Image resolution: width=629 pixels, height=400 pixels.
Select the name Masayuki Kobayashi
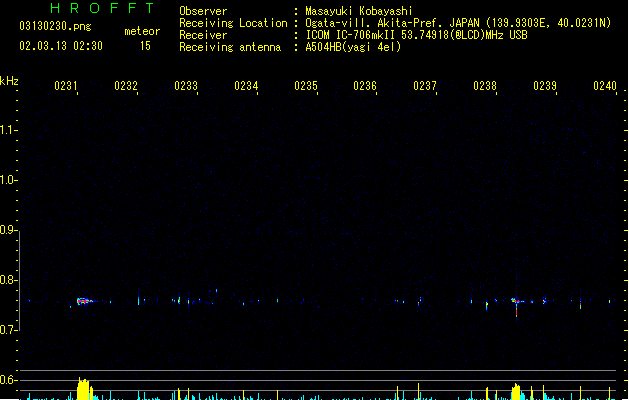[x=359, y=11]
